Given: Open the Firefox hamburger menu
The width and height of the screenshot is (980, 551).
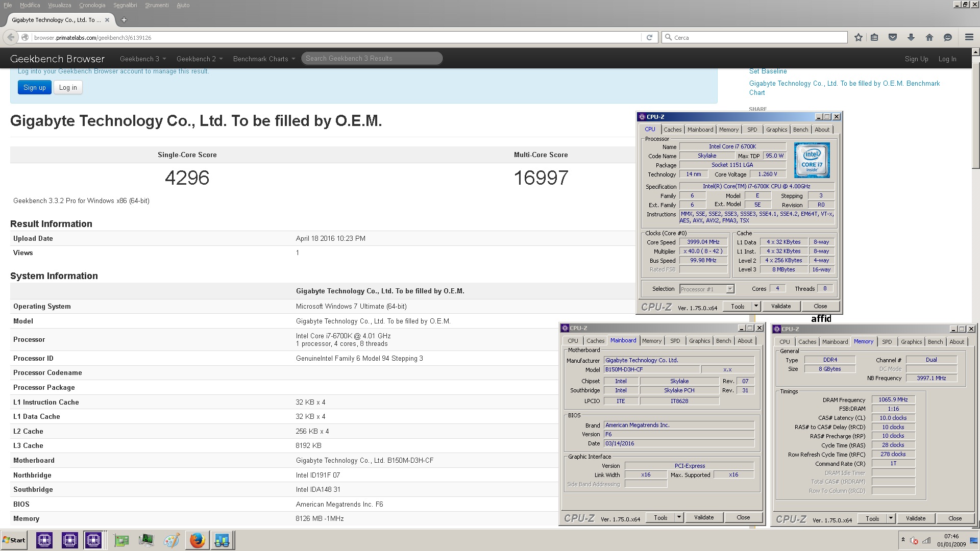Looking at the screenshot, I should point(969,37).
